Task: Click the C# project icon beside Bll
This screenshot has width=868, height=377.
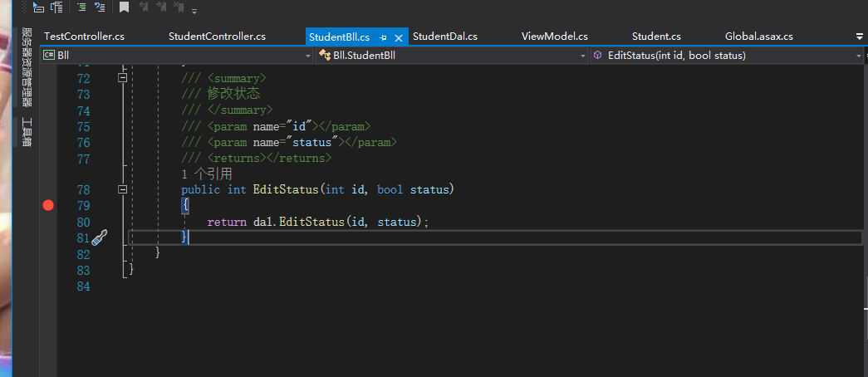Action: coord(49,56)
